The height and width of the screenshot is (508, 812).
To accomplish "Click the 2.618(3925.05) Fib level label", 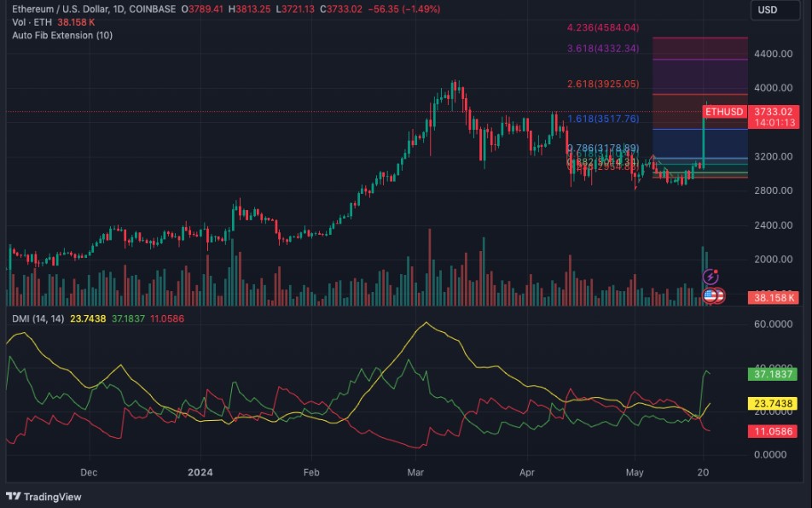I will pyautogui.click(x=603, y=85).
